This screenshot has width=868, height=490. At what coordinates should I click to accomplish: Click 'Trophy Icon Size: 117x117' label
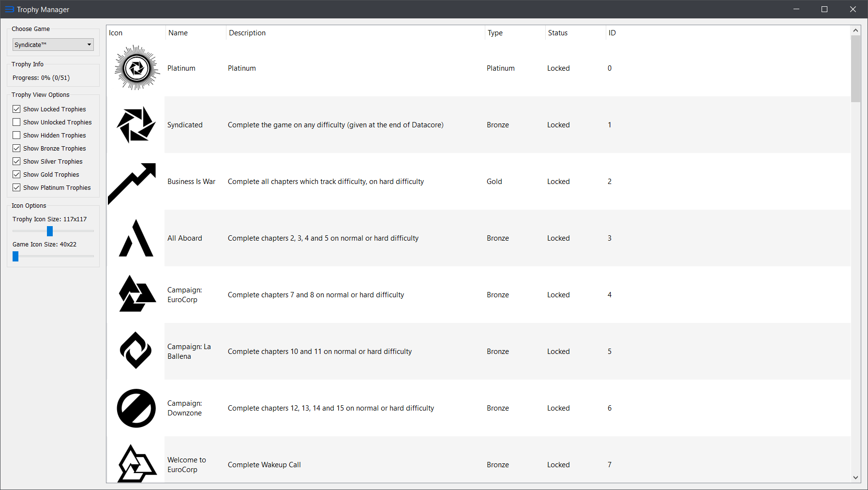[50, 219]
